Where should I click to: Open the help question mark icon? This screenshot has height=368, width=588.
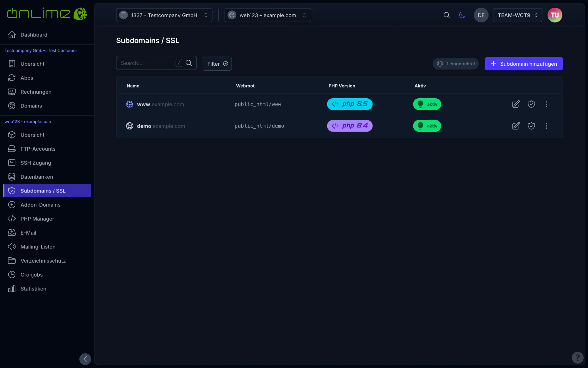tap(577, 358)
